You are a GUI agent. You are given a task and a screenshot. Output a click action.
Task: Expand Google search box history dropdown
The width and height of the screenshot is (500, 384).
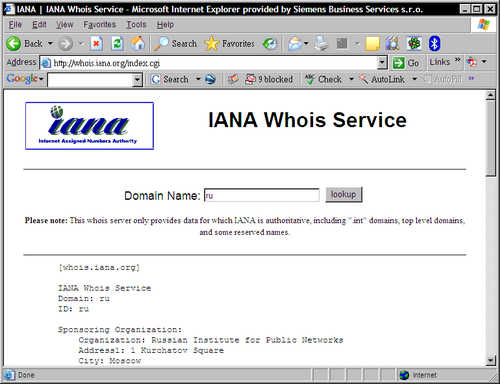tap(137, 80)
